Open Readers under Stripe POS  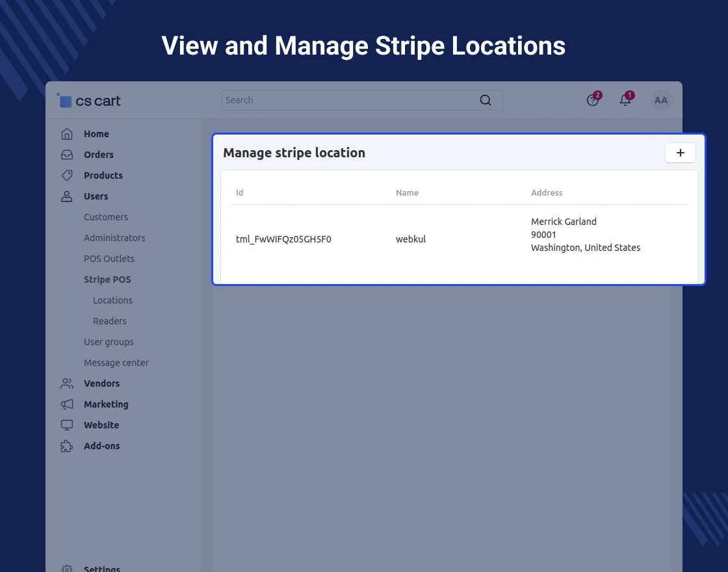coord(109,321)
